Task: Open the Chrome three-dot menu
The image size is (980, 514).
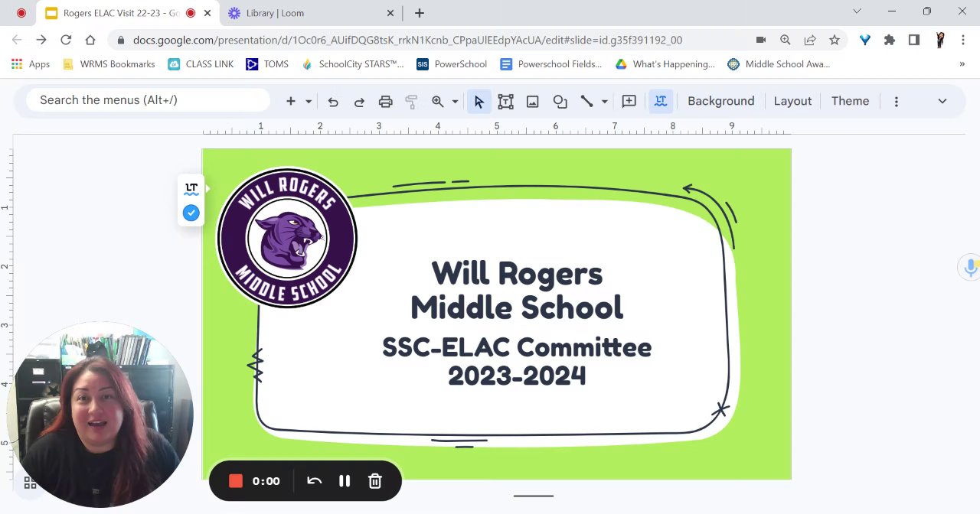Action: coord(963,40)
